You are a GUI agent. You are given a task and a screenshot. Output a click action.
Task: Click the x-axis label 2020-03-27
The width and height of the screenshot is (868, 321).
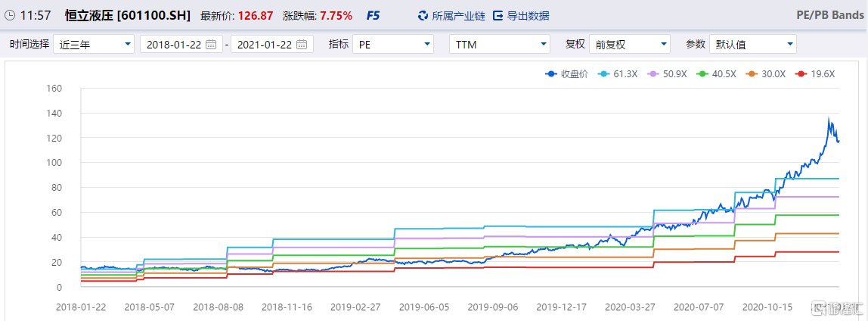628,307
